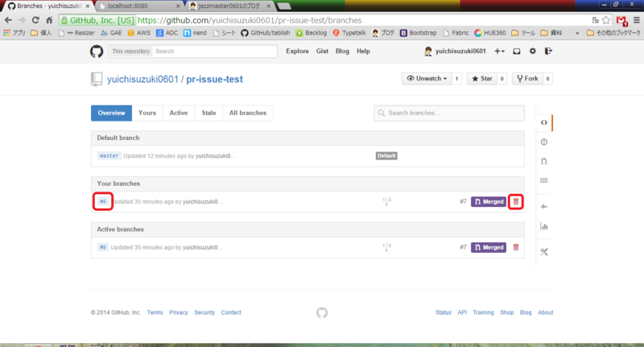Select the All branches tab
This screenshot has height=347, width=644.
pyautogui.click(x=248, y=113)
